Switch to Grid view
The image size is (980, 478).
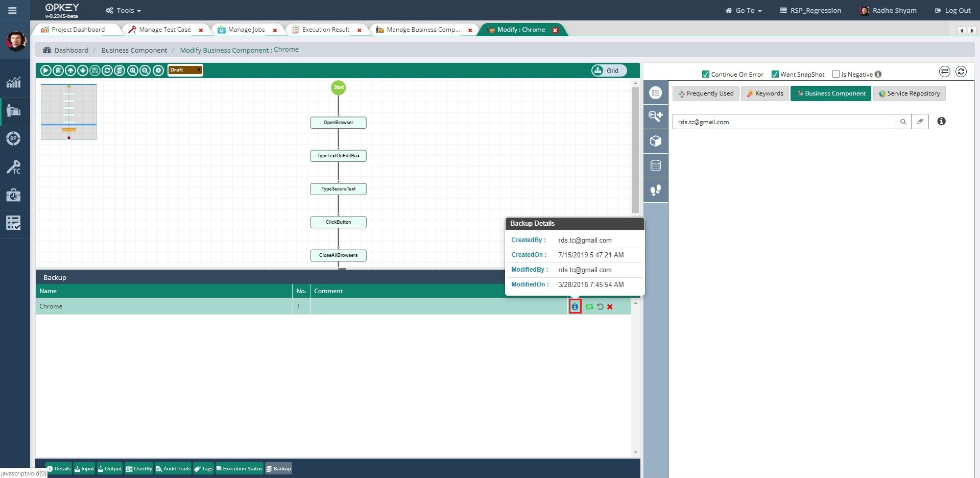click(609, 70)
